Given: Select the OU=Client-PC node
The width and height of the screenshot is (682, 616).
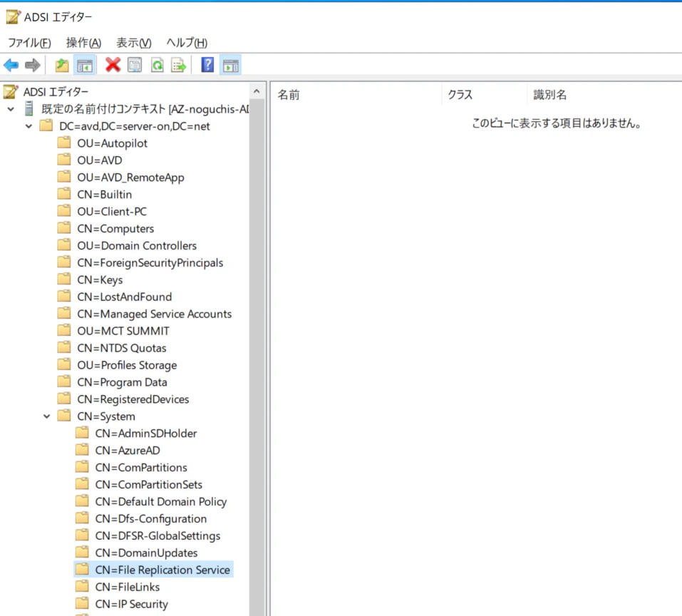Looking at the screenshot, I should (x=112, y=212).
